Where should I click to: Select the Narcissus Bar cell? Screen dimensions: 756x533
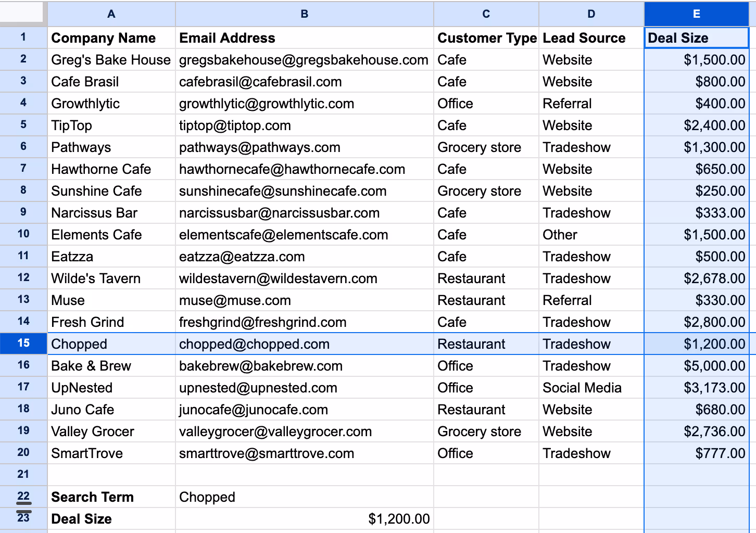click(x=111, y=213)
